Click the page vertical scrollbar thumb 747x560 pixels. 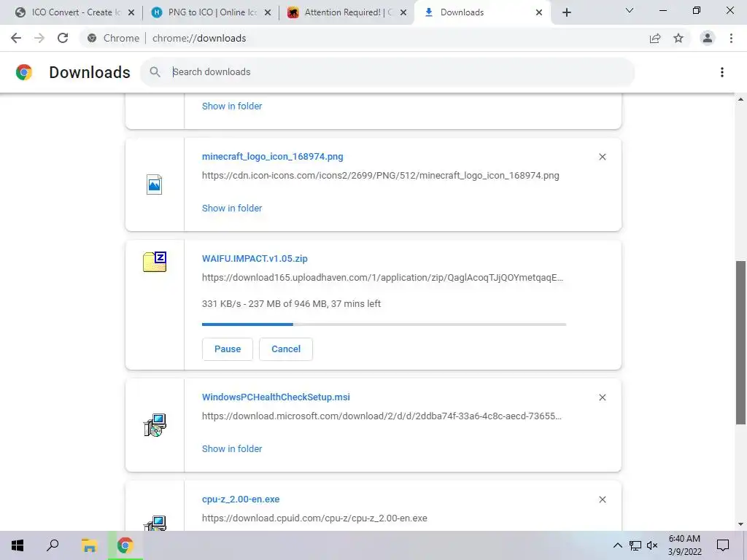[x=740, y=343]
